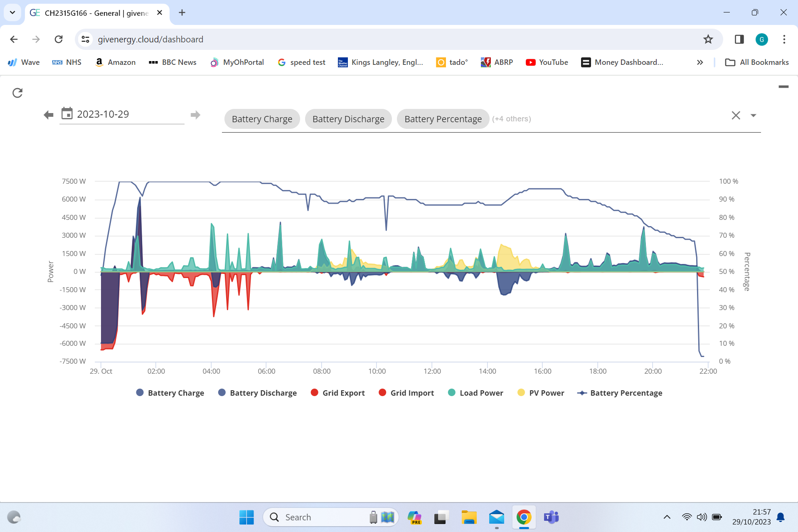
Task: Hide Battery Percentage line via legend
Action: [x=620, y=393]
